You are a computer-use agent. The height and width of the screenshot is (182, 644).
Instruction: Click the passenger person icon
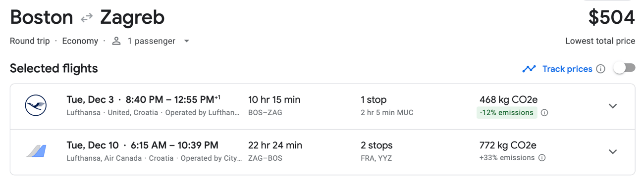116,41
